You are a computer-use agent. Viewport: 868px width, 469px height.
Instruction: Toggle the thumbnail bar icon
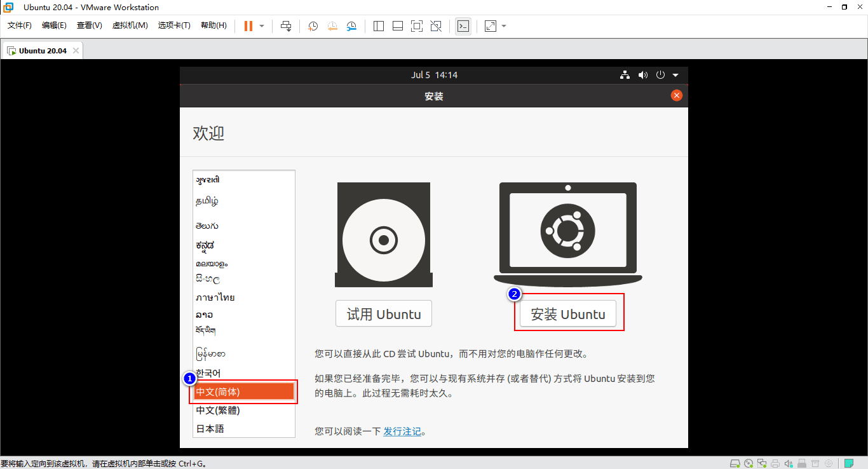click(398, 26)
